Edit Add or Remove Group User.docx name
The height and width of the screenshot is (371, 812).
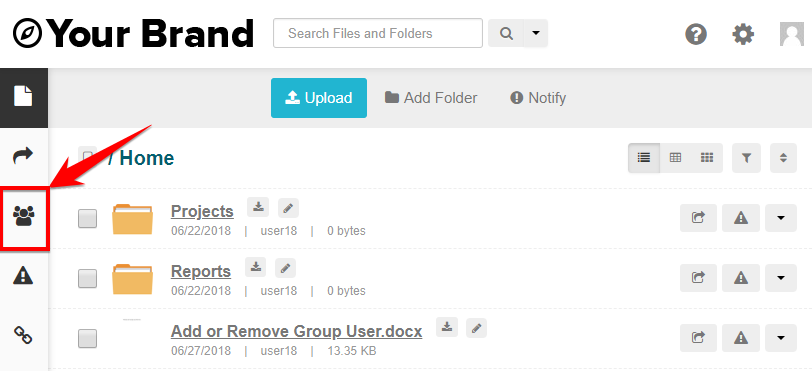point(476,327)
